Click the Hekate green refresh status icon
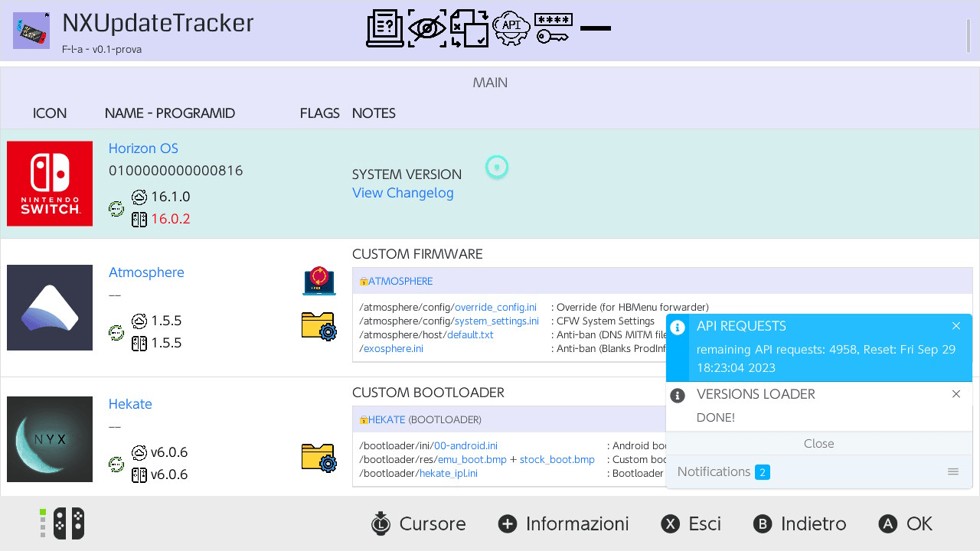This screenshot has height=551, width=980. tap(116, 464)
